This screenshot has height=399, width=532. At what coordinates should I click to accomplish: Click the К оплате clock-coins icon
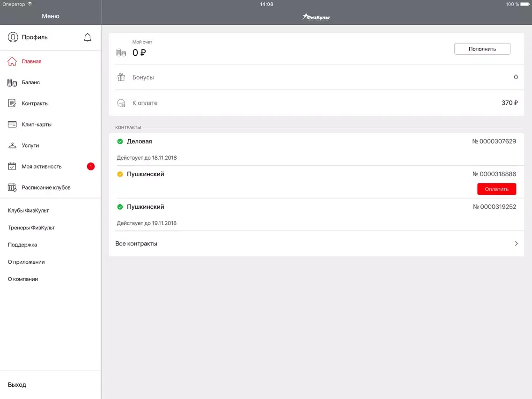(121, 103)
